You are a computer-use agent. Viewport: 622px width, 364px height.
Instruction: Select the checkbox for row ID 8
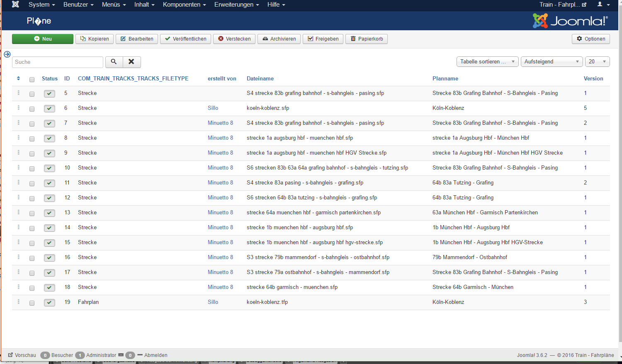coord(32,139)
